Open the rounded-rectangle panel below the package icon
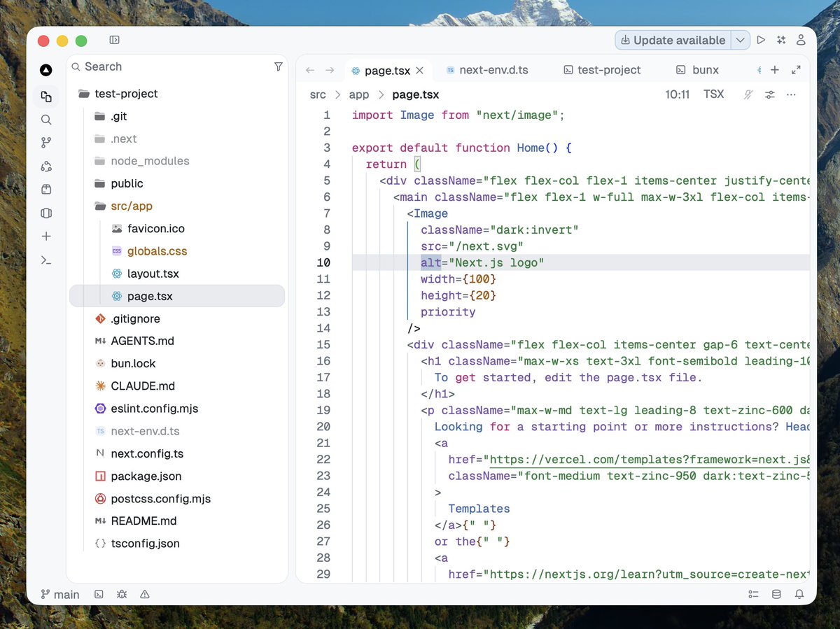840x629 pixels. pos(46,213)
